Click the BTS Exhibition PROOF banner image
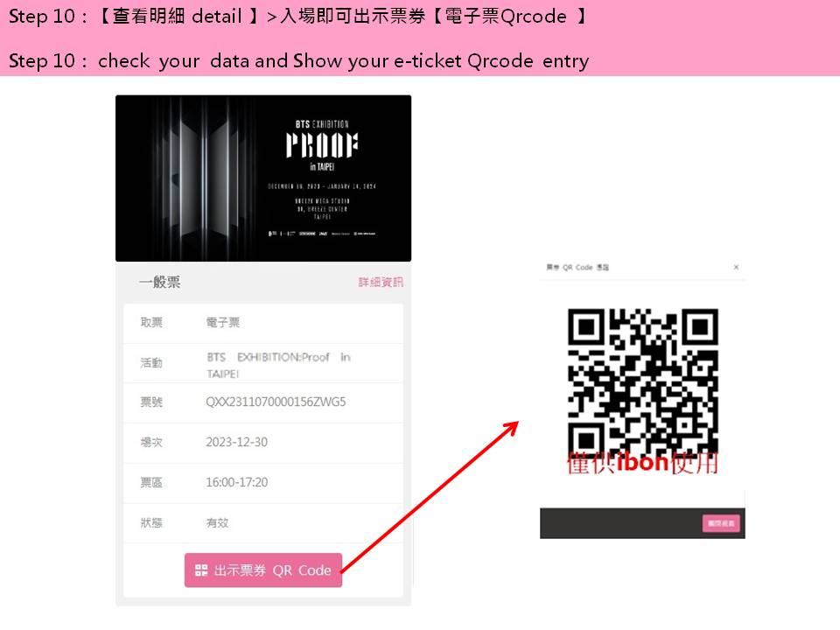Viewport: 840px width, 630px height. click(x=263, y=178)
